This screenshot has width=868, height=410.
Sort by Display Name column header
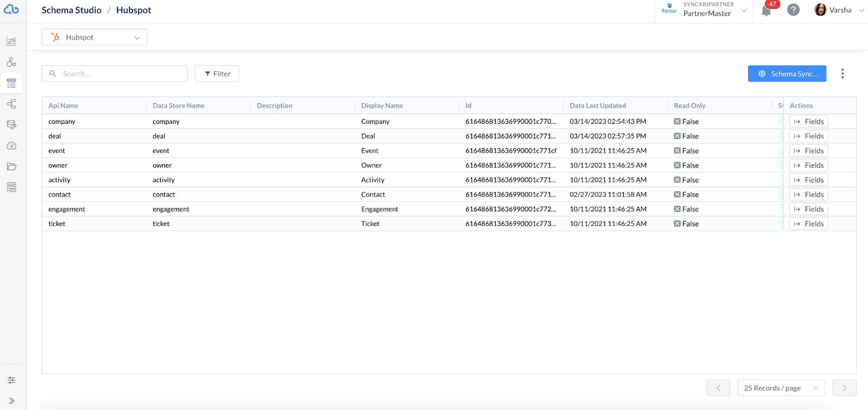coord(382,106)
